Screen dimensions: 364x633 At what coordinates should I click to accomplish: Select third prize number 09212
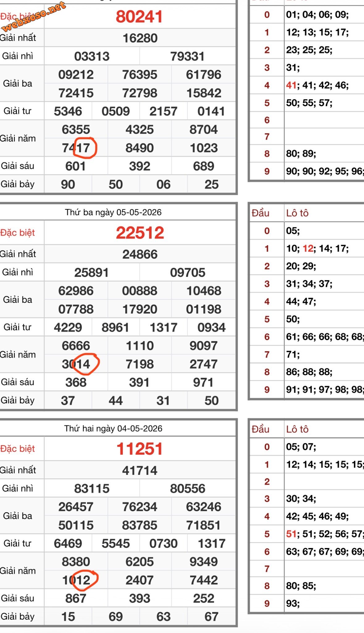coord(76,75)
